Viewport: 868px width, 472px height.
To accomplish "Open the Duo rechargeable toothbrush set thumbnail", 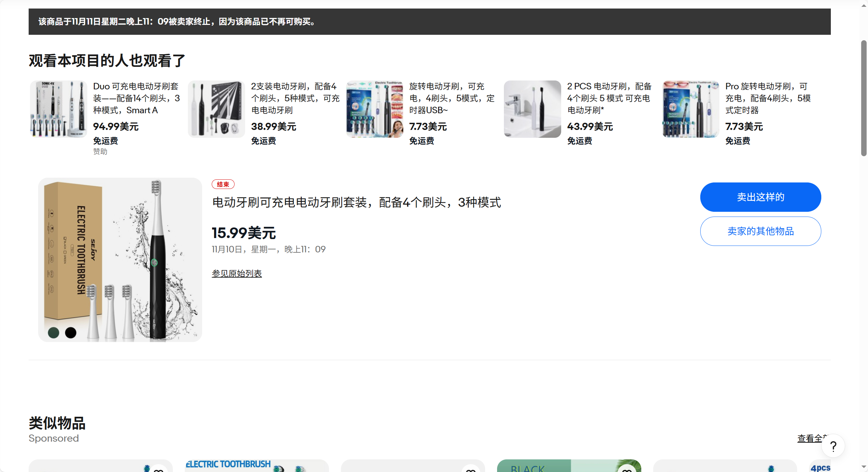I will [x=58, y=109].
